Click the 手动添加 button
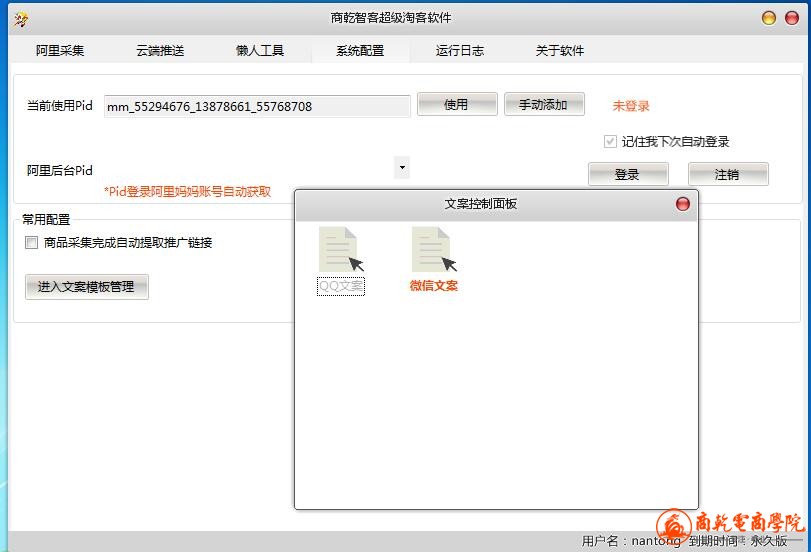 click(543, 105)
